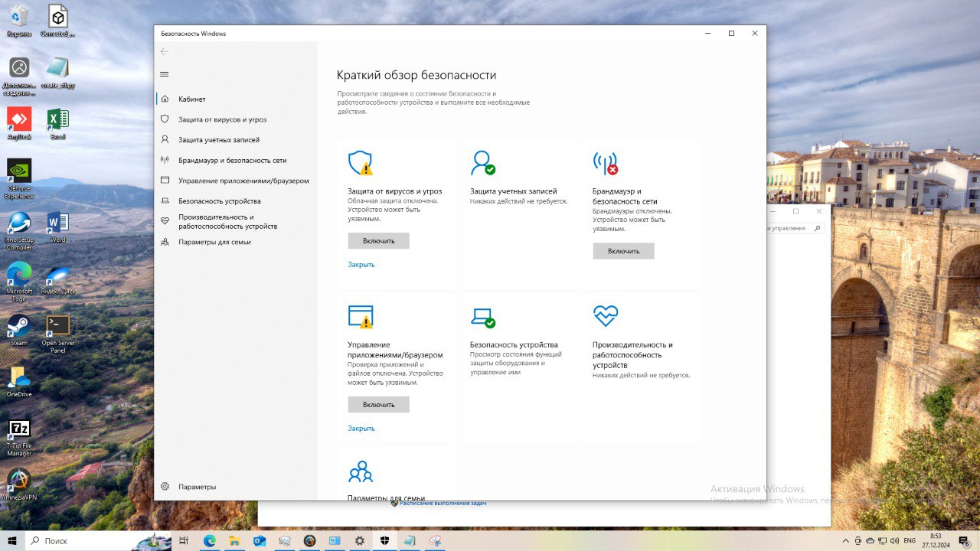Open 'Параметры' settings at sidebar bottom

(197, 487)
